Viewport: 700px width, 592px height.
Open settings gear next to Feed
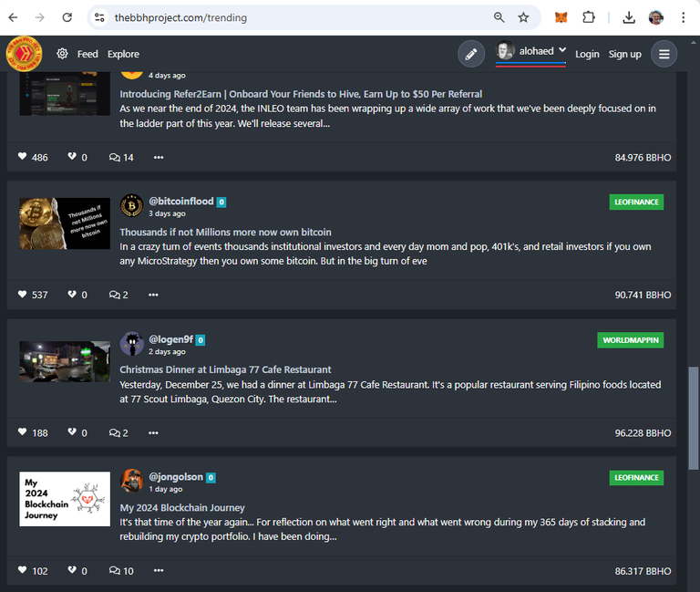click(62, 54)
